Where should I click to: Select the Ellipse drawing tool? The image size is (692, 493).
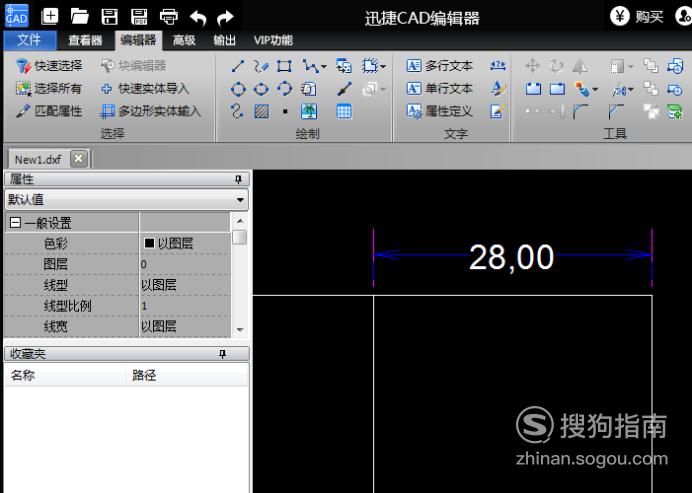point(261,89)
